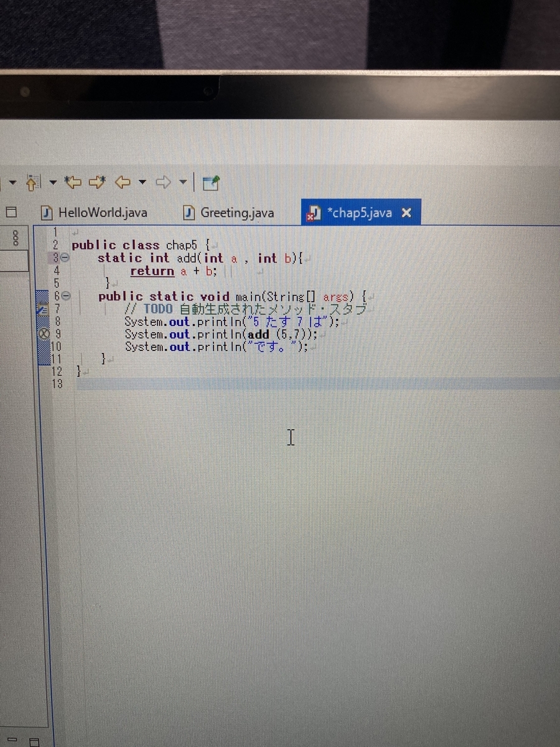This screenshot has width=560, height=747.
Task: Click line number 12 in the gutter
Action: click(x=57, y=372)
